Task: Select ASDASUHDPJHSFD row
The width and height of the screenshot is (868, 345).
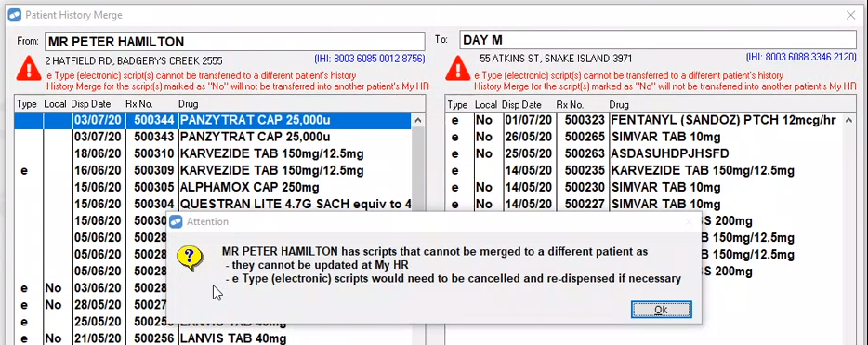Action: tap(643, 153)
